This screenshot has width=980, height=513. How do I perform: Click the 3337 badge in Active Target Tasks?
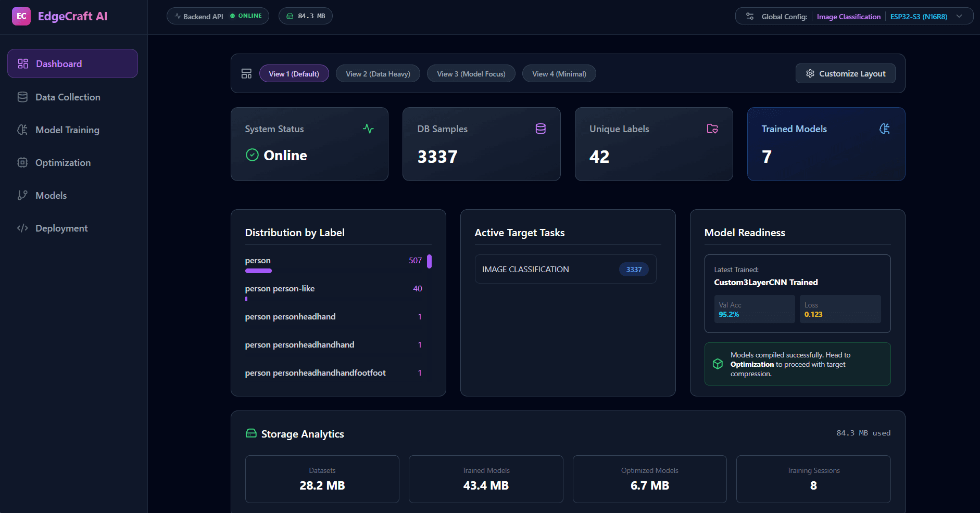[634, 269]
